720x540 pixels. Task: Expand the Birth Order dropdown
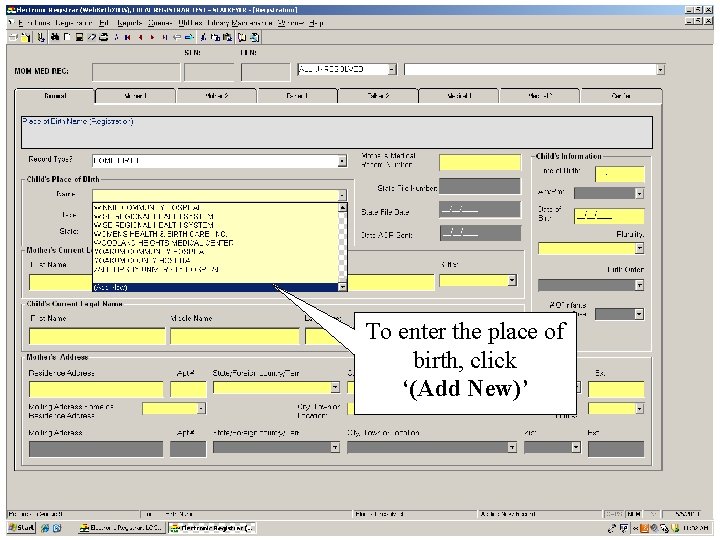pyautogui.click(x=640, y=285)
